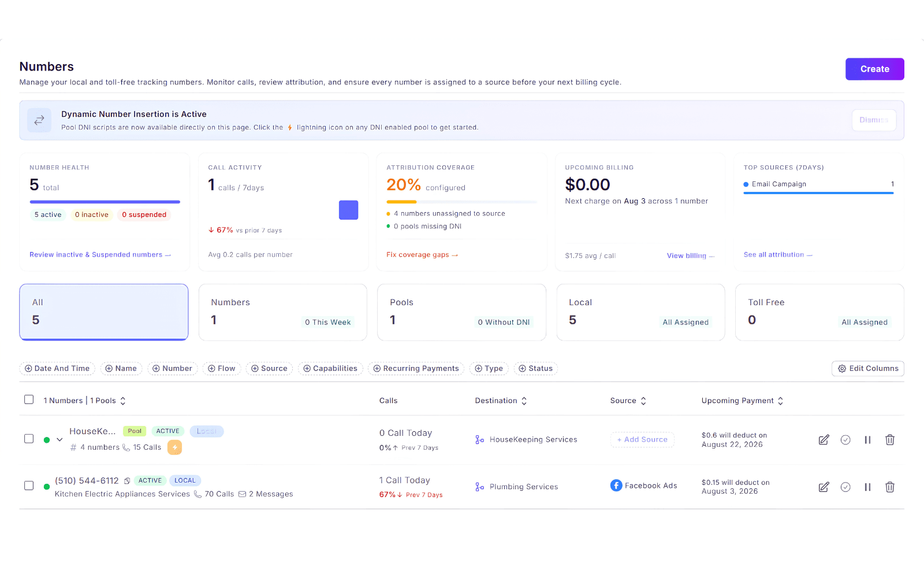Viewport: 924px width, 578px height.
Task: Add Flow filter
Action: point(222,369)
